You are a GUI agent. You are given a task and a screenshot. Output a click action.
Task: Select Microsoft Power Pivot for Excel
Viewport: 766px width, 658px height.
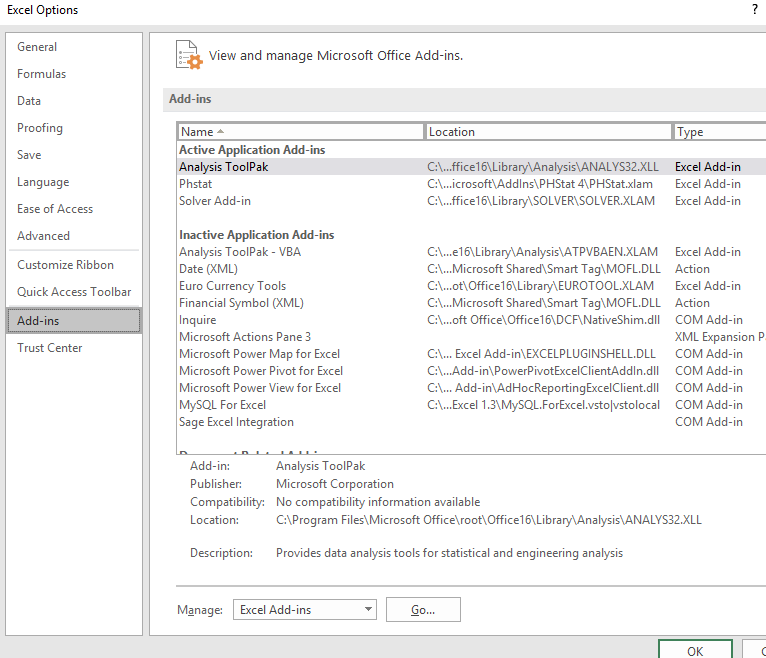[261, 371]
